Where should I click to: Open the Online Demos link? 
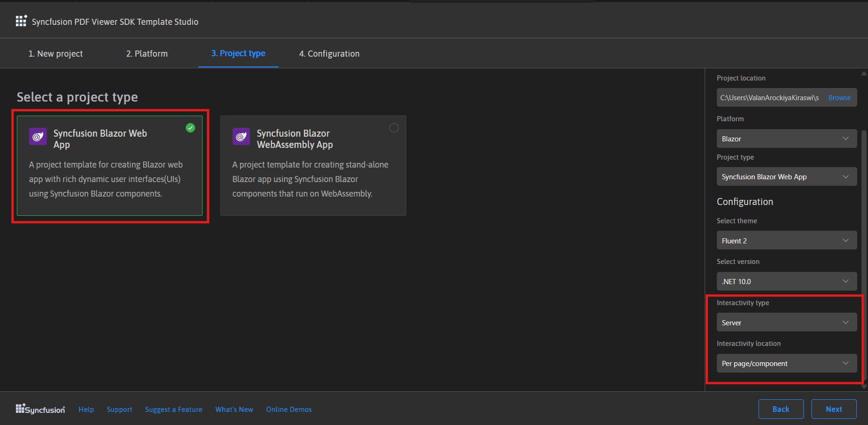[289, 410]
